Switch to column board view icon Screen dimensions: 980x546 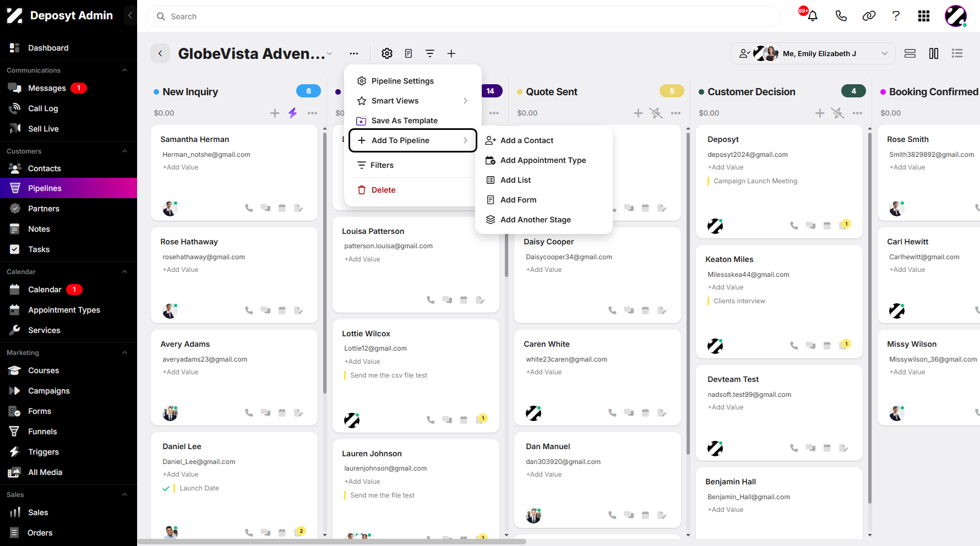[x=934, y=53]
